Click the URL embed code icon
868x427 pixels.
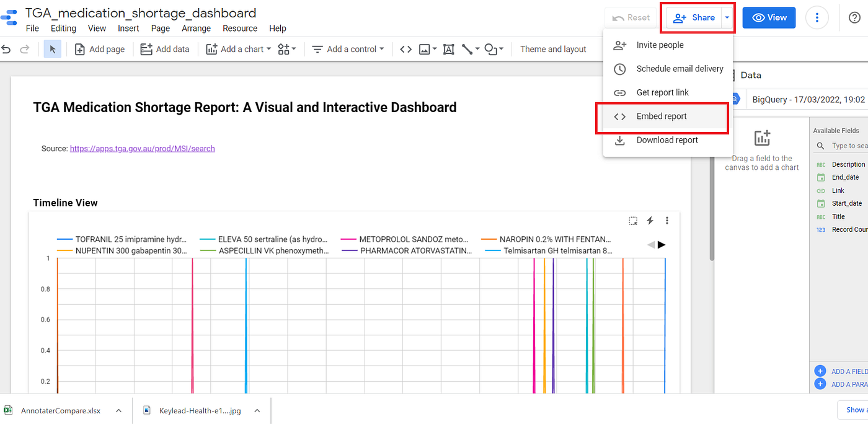405,48
